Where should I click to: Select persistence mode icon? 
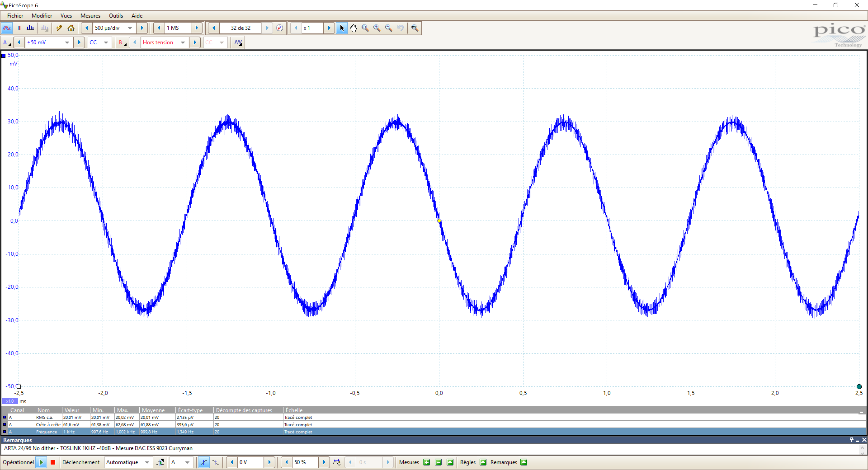coord(19,28)
